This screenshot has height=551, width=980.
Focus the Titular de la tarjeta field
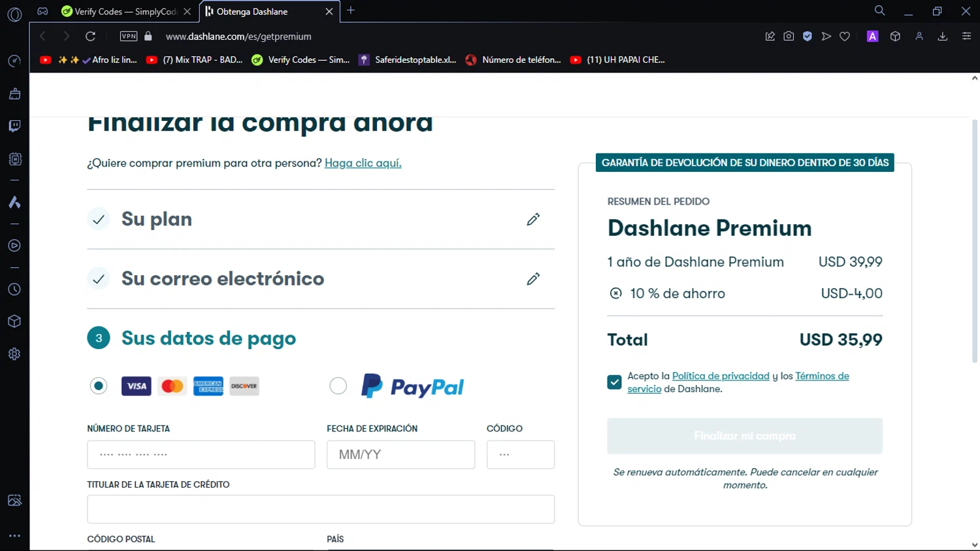click(321, 509)
